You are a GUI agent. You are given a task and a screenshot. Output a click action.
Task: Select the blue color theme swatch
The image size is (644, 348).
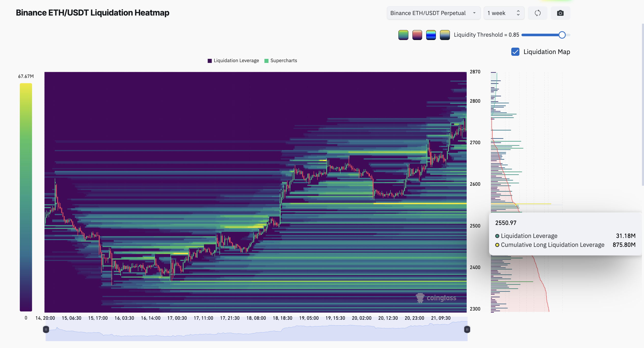point(431,35)
